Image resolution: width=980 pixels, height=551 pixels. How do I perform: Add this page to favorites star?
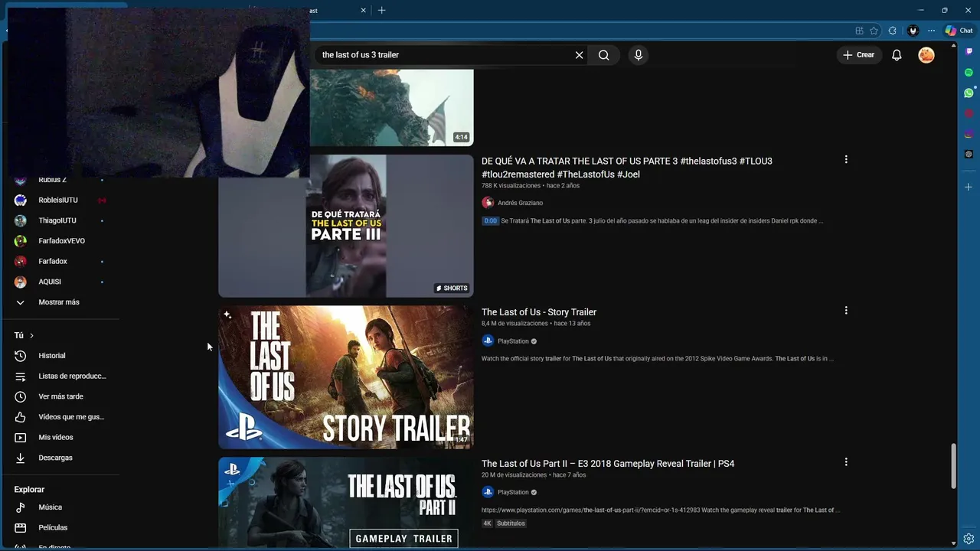point(874,31)
